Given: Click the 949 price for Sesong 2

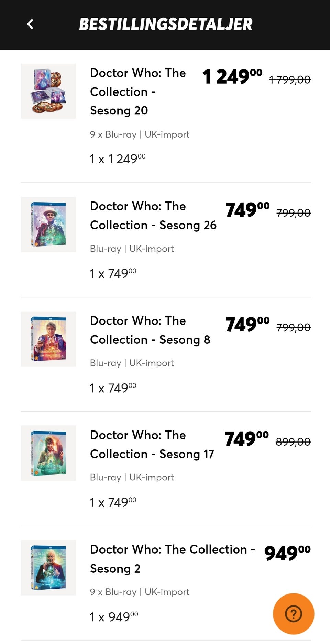Looking at the screenshot, I should pos(287,553).
